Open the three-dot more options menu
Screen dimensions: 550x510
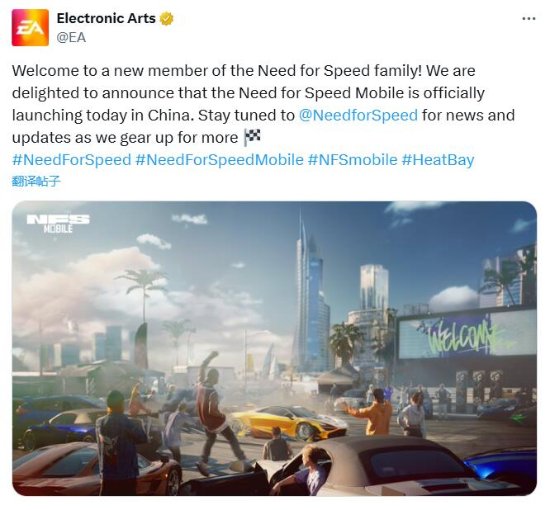(529, 19)
